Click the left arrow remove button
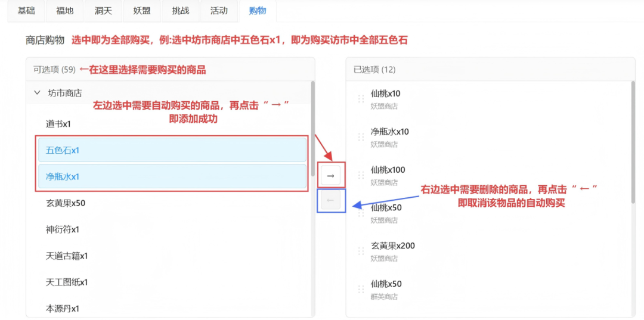The width and height of the screenshot is (644, 320). [x=331, y=200]
